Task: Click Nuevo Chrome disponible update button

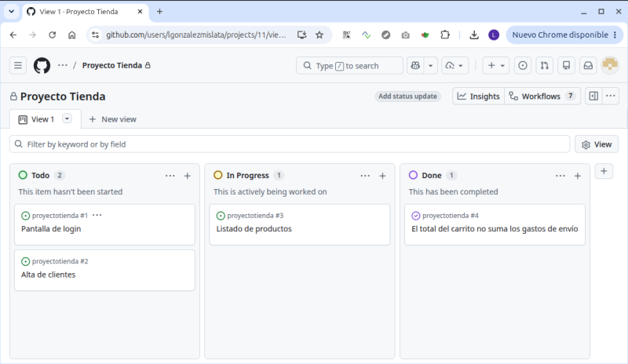Action: pos(564,35)
